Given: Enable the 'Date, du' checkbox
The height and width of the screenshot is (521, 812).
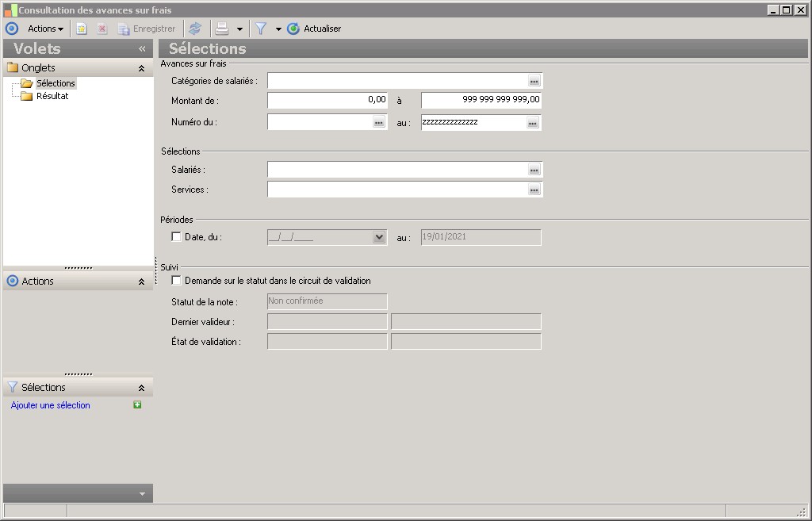Looking at the screenshot, I should pyautogui.click(x=176, y=237).
